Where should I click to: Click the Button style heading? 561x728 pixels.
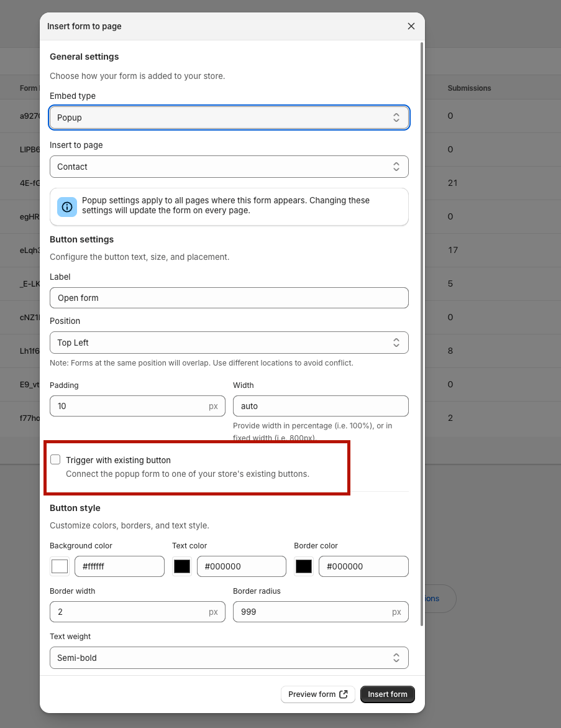point(75,508)
